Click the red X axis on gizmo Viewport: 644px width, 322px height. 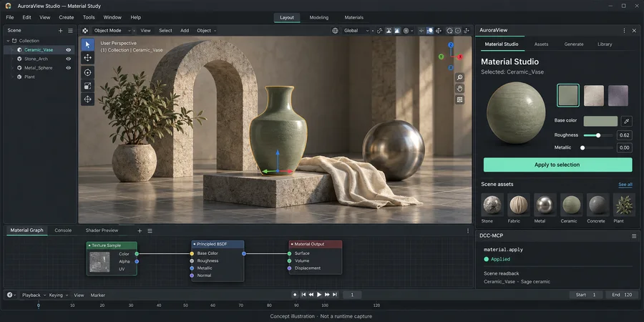pos(460,57)
